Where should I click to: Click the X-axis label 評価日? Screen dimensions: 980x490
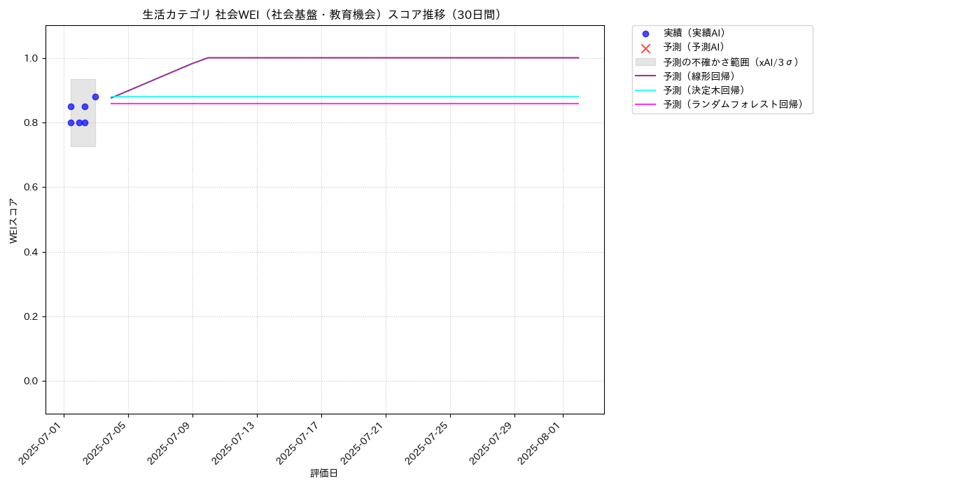[x=324, y=474]
